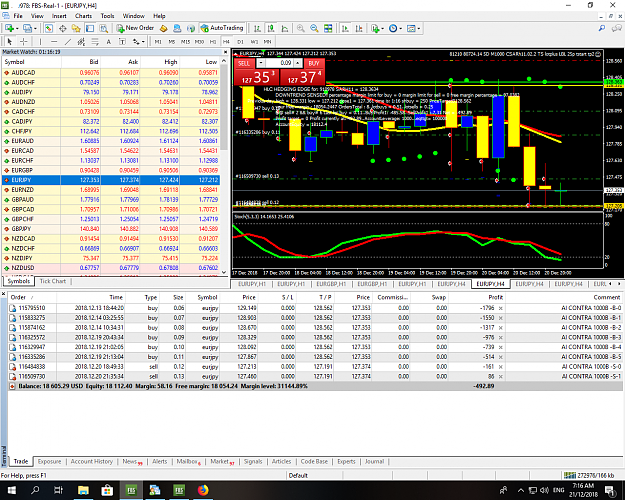This screenshot has height=500, width=625.
Task: Select the Equidistant Channel tool
Action: point(81,41)
